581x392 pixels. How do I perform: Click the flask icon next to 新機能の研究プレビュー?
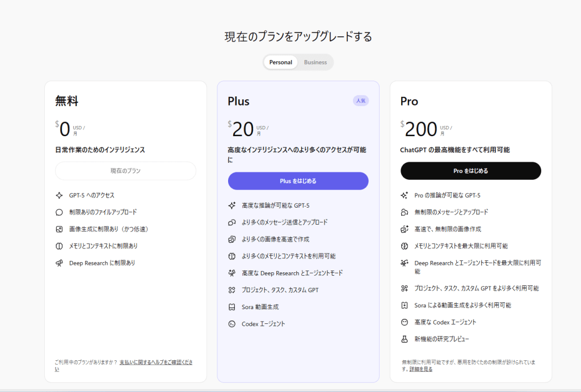click(405, 339)
